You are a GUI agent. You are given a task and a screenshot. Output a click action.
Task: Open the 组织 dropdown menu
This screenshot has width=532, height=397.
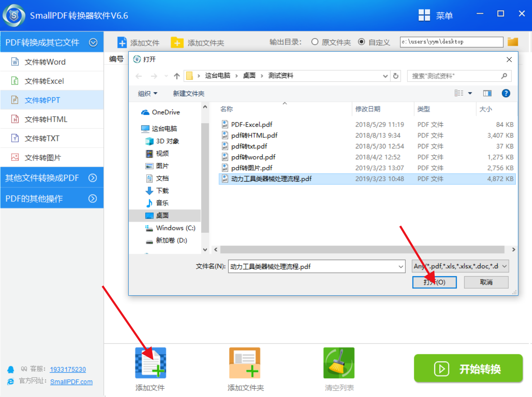147,93
